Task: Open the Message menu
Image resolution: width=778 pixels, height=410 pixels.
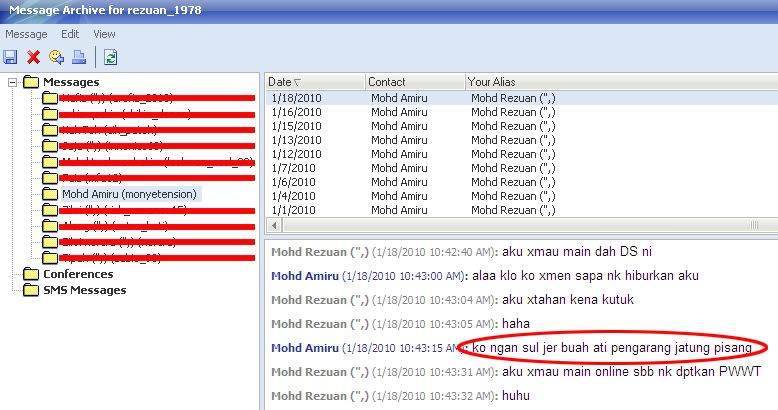Action: 26,34
